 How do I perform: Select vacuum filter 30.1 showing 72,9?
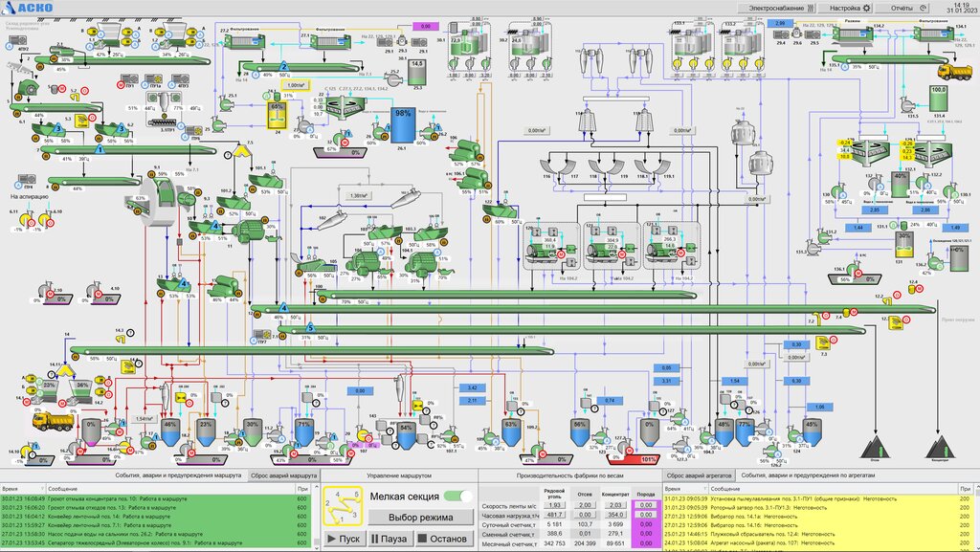tap(469, 45)
